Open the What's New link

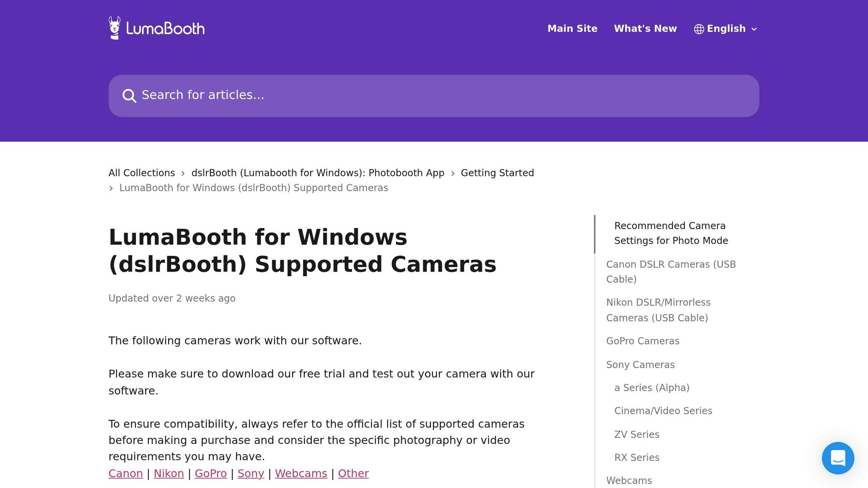645,28
